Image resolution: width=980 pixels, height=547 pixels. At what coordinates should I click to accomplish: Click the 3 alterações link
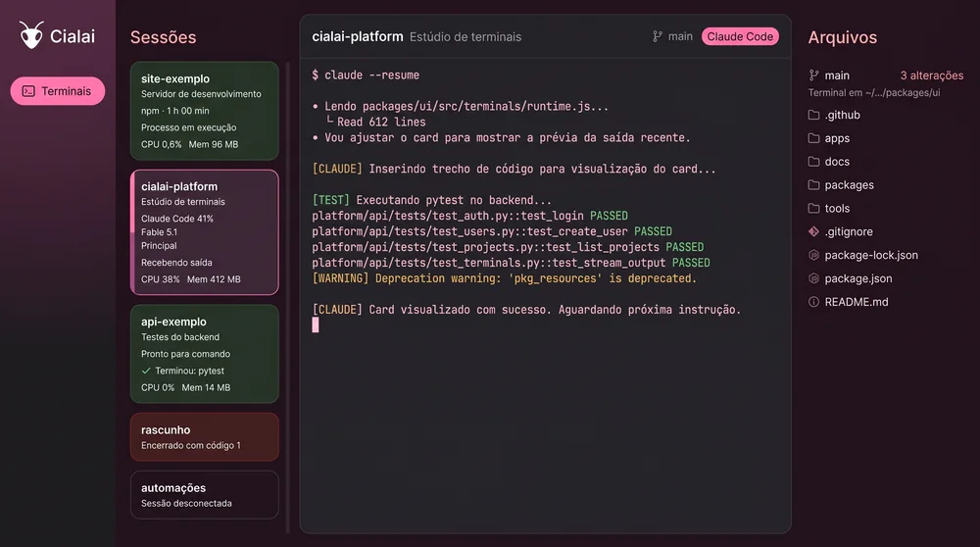pyautogui.click(x=931, y=75)
